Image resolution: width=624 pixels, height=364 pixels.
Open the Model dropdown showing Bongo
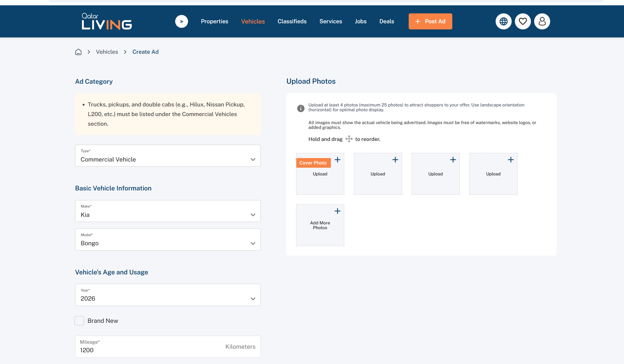[168, 240]
